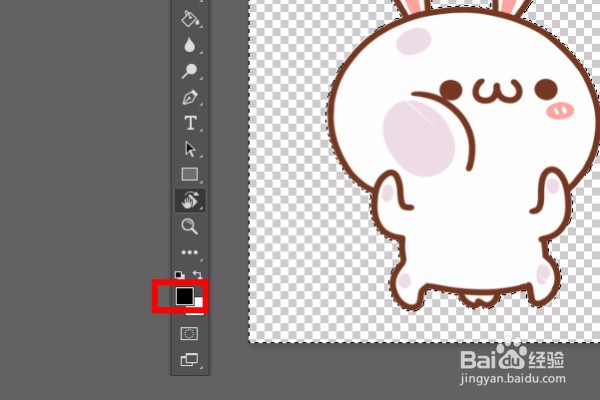Switch foreground and background colors
600x400 pixels.
tap(197, 274)
